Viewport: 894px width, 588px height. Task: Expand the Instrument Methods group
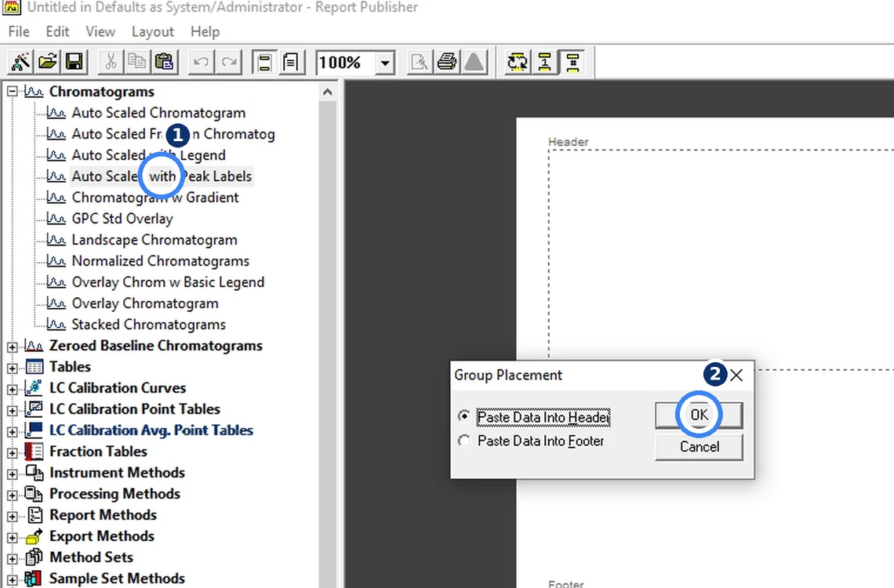[x=12, y=474]
